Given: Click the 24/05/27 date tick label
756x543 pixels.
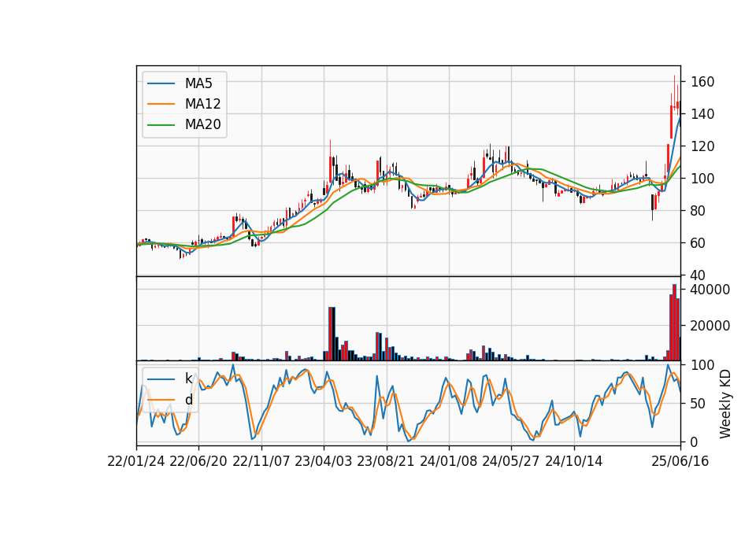Looking at the screenshot, I should click(511, 462).
